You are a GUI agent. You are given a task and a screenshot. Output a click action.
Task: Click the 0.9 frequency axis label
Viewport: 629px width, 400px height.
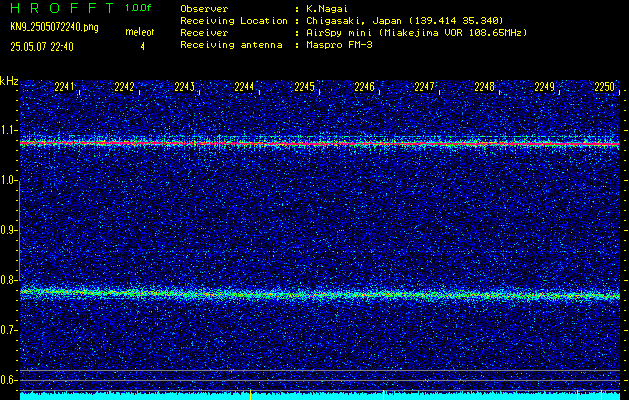(x=9, y=230)
